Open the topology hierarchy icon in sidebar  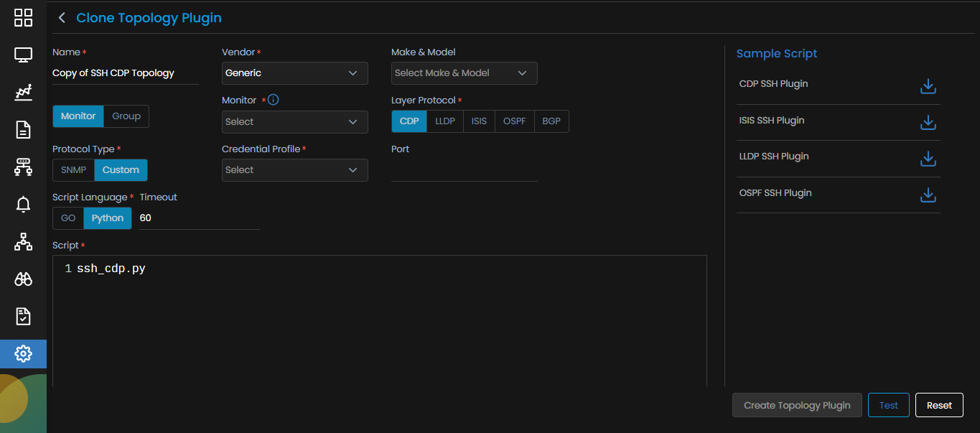tap(23, 242)
